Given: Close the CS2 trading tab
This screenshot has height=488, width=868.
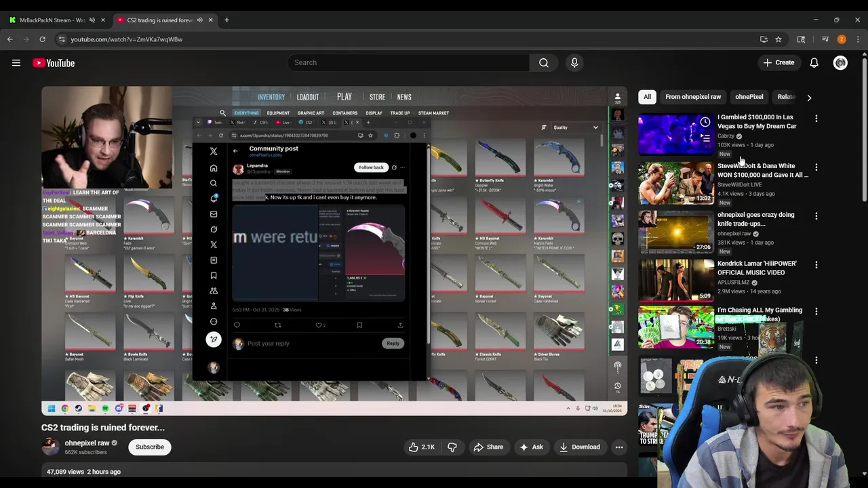Looking at the screenshot, I should tap(210, 20).
